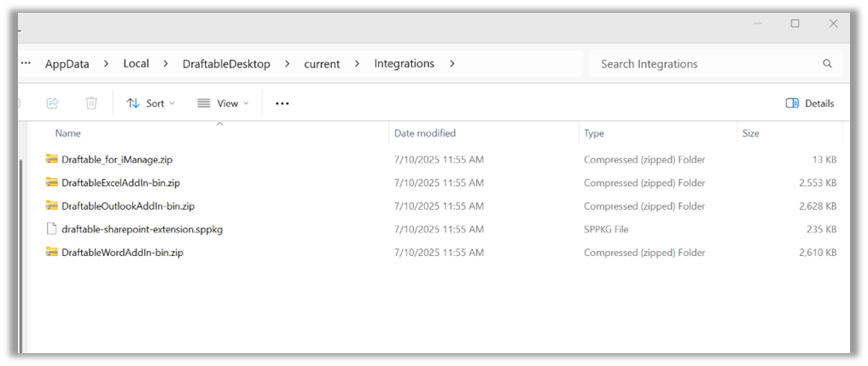
Task: Click the zip icon of DraftableOutlookAddIn-bin.zip
Action: coord(51,206)
